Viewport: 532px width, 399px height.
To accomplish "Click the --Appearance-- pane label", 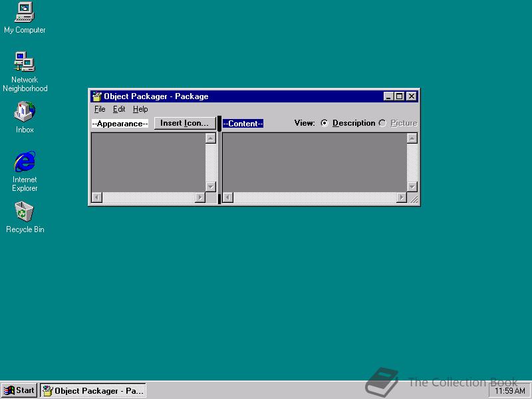I will pos(120,124).
